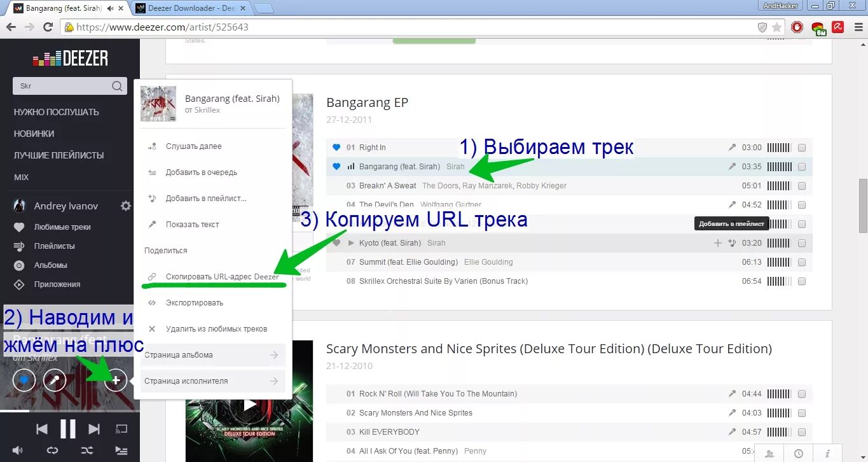Tick checkbox for Kyoto track

pos(802,243)
